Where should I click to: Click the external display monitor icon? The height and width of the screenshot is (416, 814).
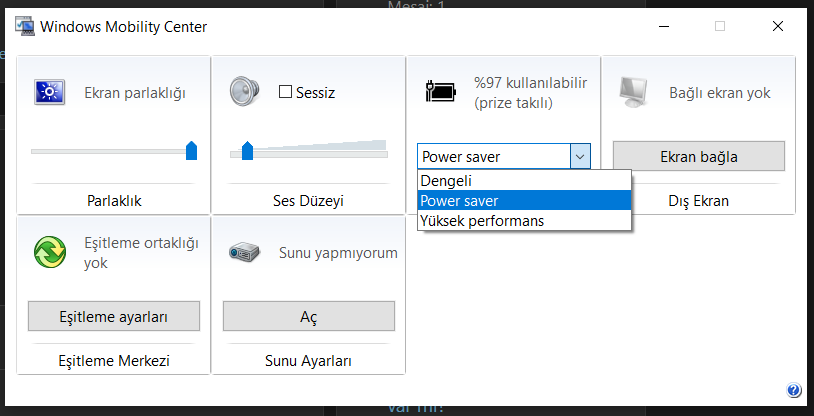click(635, 92)
